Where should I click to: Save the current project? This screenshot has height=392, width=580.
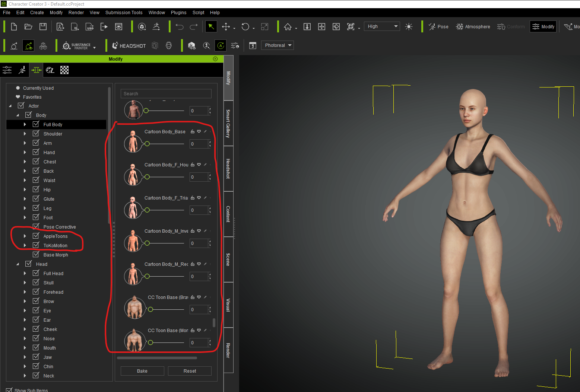pyautogui.click(x=43, y=26)
